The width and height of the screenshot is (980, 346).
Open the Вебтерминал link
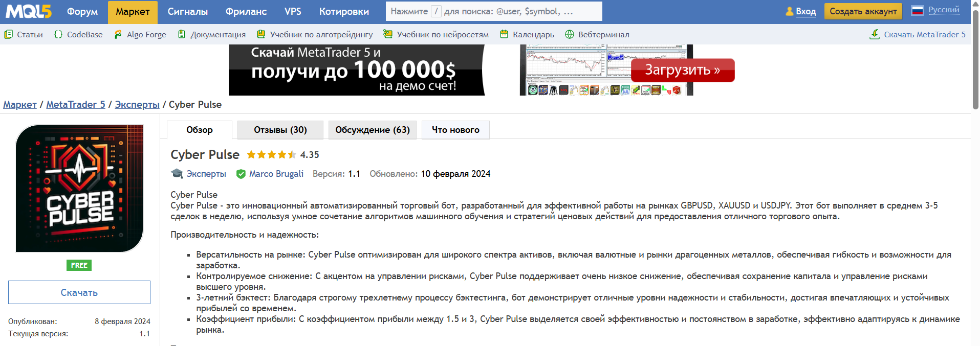click(x=604, y=35)
